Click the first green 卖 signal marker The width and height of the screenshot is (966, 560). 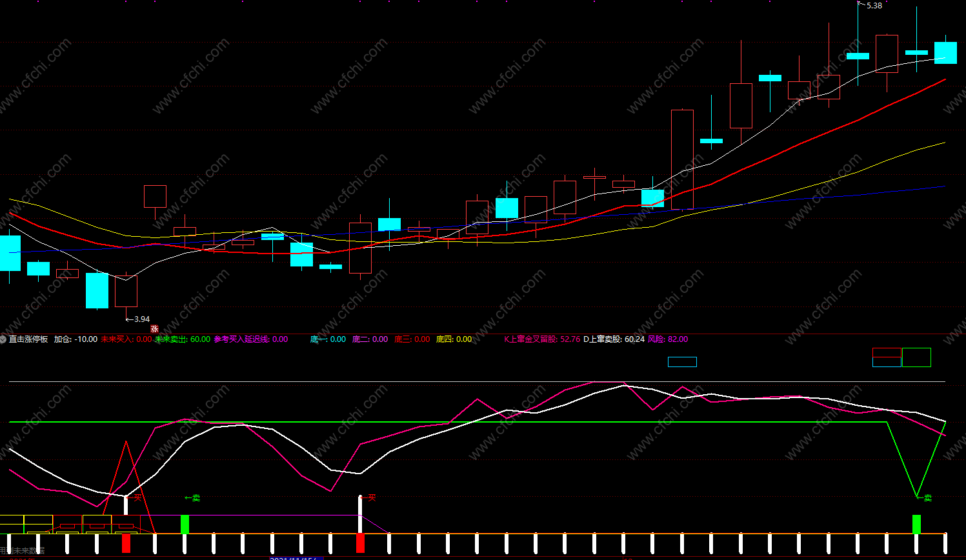coord(192,498)
